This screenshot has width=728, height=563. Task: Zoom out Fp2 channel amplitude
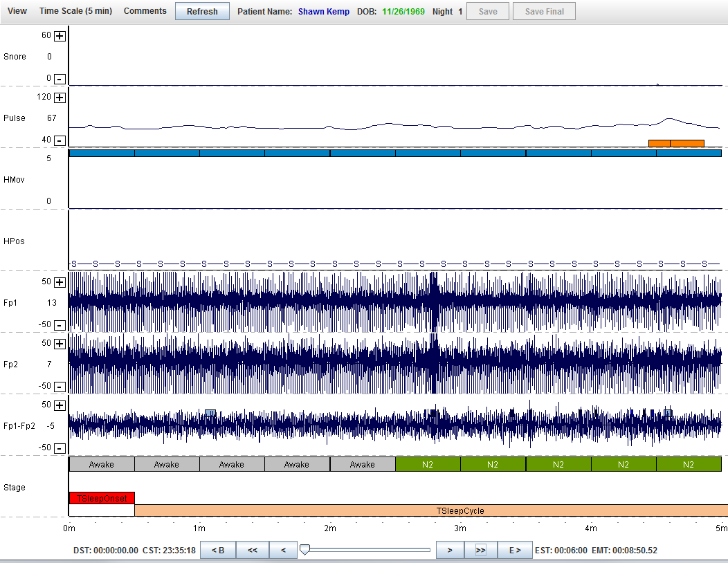60,387
